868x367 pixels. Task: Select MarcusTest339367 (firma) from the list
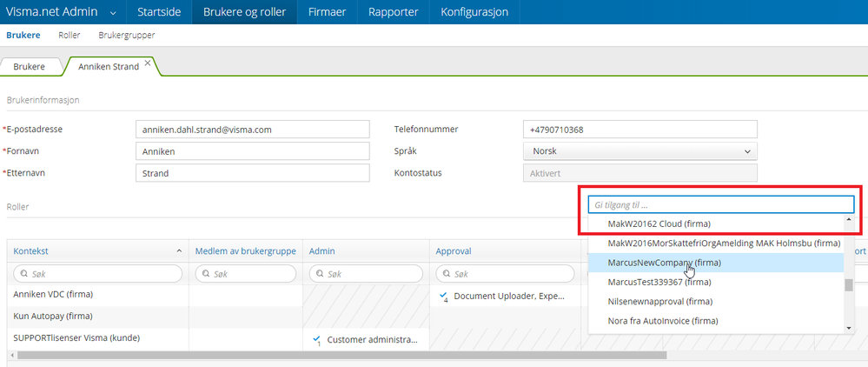tap(716, 282)
